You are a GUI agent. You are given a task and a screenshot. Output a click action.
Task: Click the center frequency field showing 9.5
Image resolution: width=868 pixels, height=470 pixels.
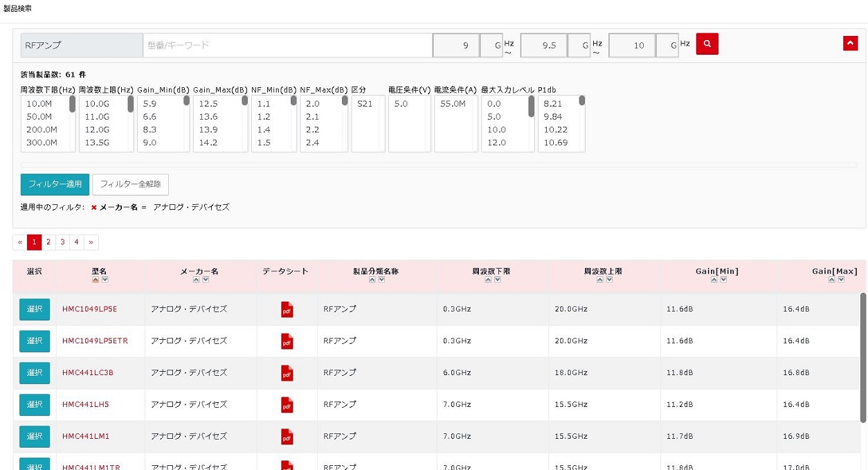[544, 45]
